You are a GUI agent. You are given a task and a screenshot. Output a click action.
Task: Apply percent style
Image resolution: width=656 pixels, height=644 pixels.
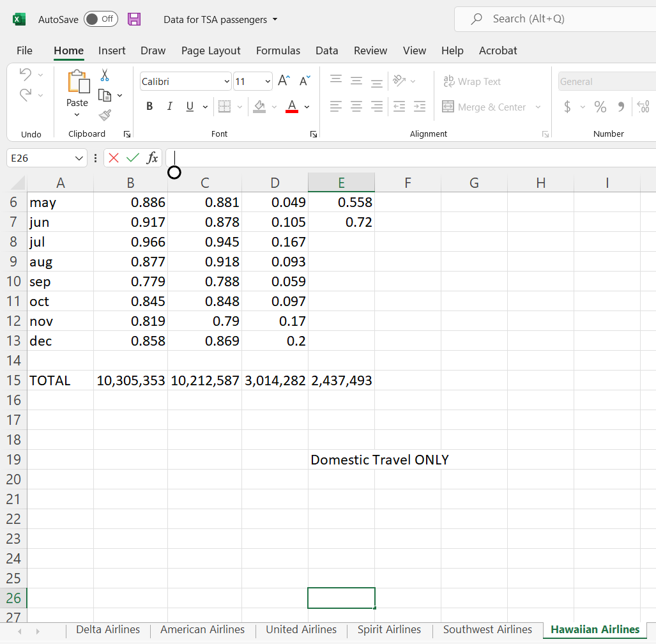[600, 107]
